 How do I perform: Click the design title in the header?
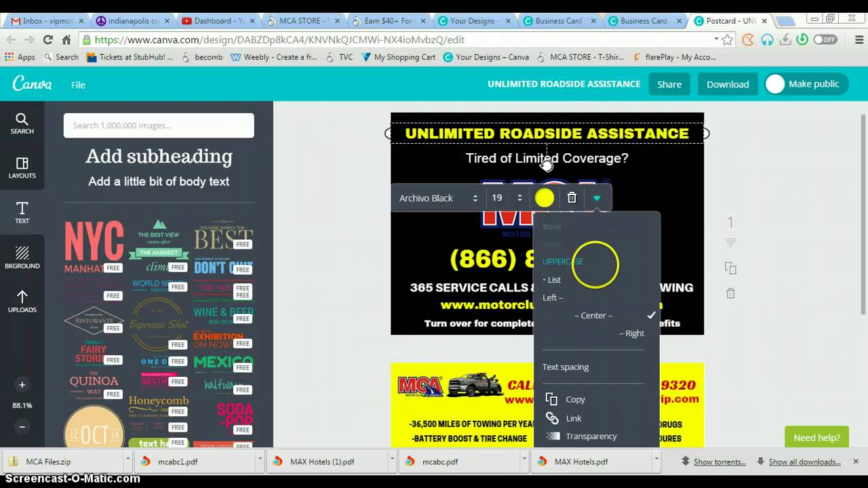coord(564,84)
